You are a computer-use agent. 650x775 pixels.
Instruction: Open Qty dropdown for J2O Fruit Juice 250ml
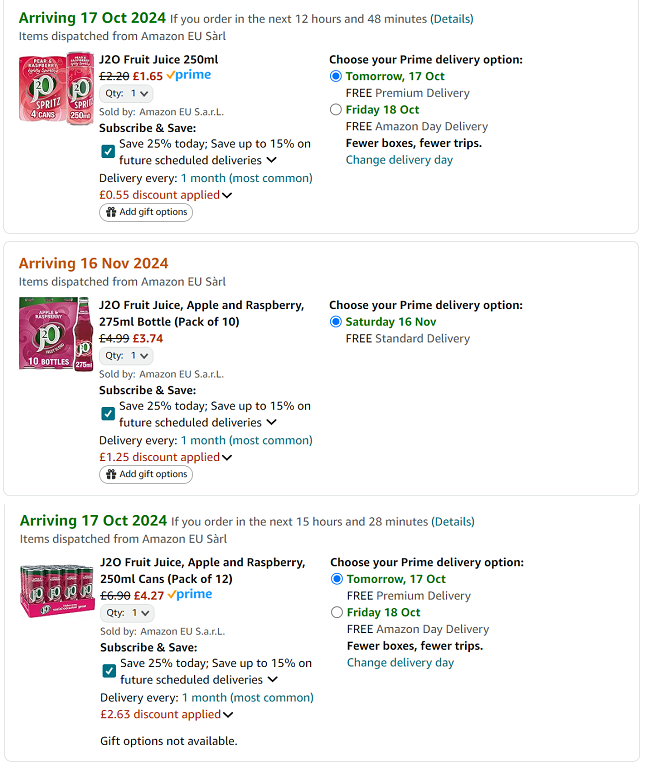[126, 93]
